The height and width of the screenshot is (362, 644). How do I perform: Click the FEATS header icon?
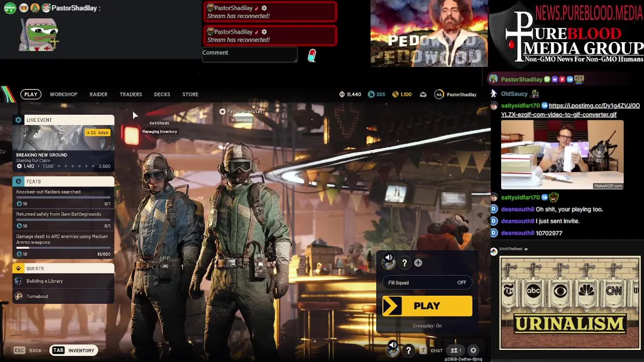pos(19,182)
